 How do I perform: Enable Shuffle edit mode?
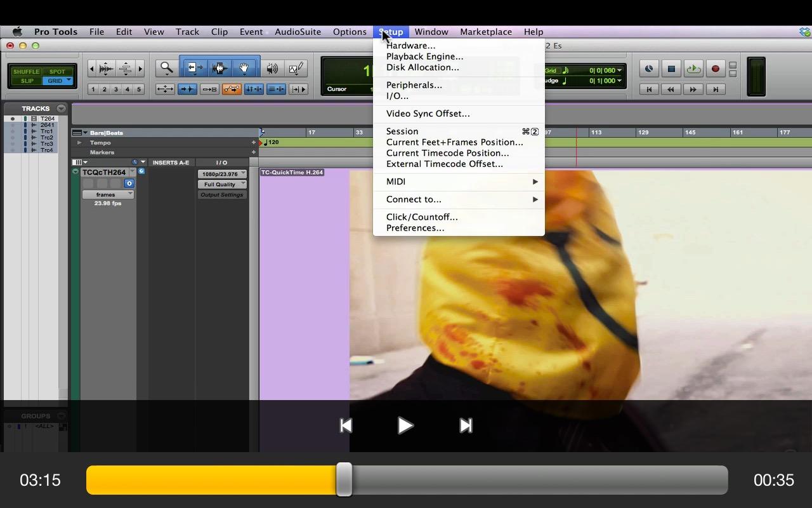point(27,72)
